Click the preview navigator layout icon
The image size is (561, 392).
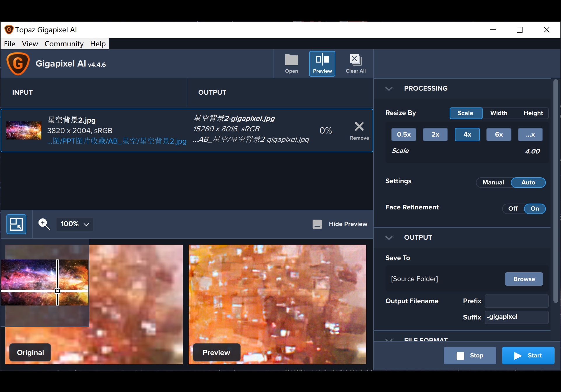pos(16,224)
